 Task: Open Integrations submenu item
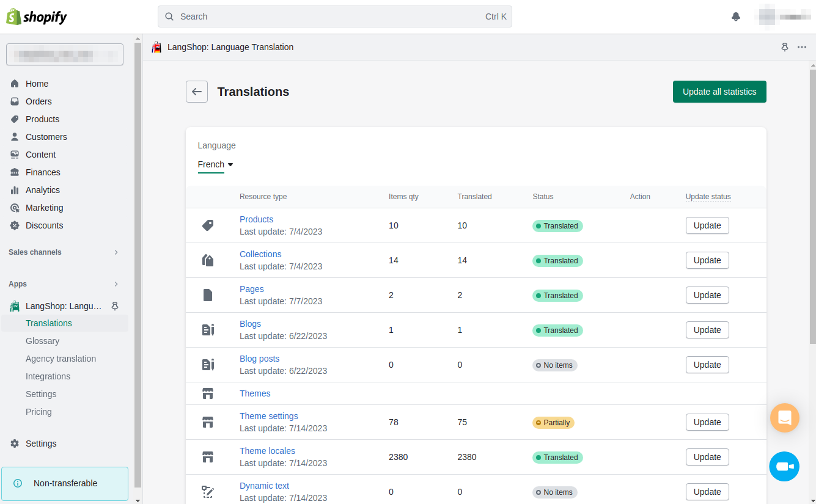[48, 376]
